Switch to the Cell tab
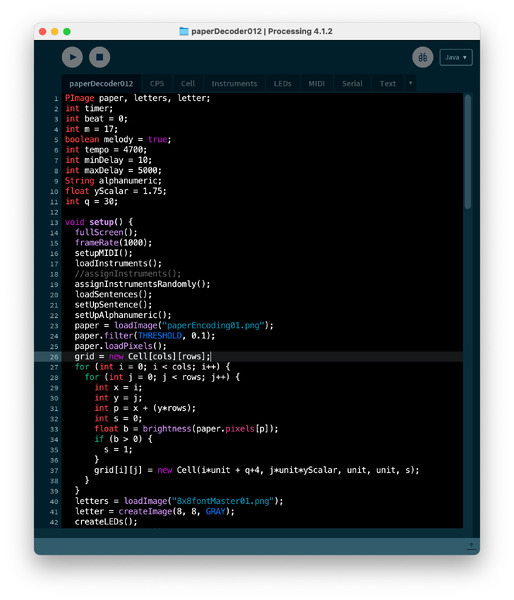The height and width of the screenshot is (600, 514). (x=188, y=83)
